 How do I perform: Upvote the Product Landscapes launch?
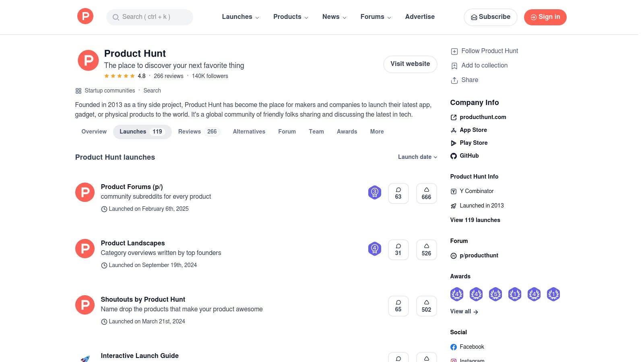click(x=426, y=249)
